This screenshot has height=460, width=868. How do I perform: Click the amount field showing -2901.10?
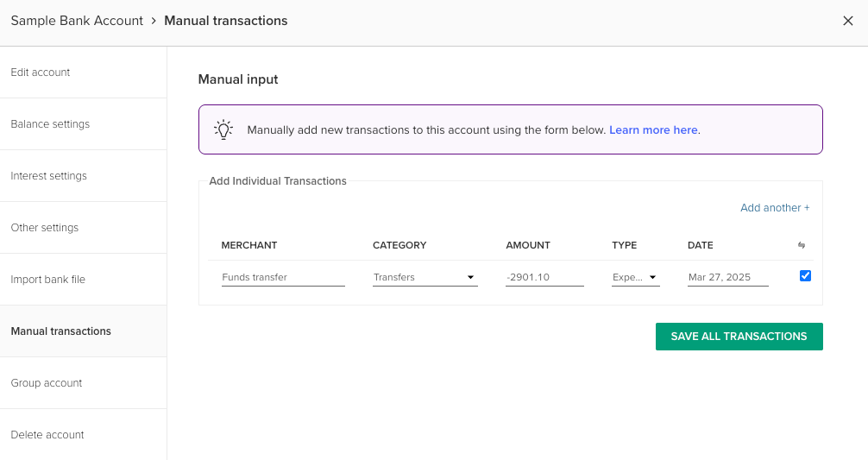click(x=544, y=277)
